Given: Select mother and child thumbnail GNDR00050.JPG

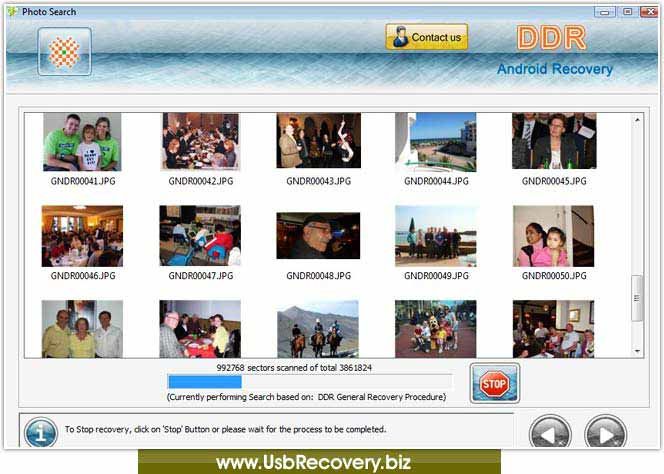Looking at the screenshot, I should (553, 236).
